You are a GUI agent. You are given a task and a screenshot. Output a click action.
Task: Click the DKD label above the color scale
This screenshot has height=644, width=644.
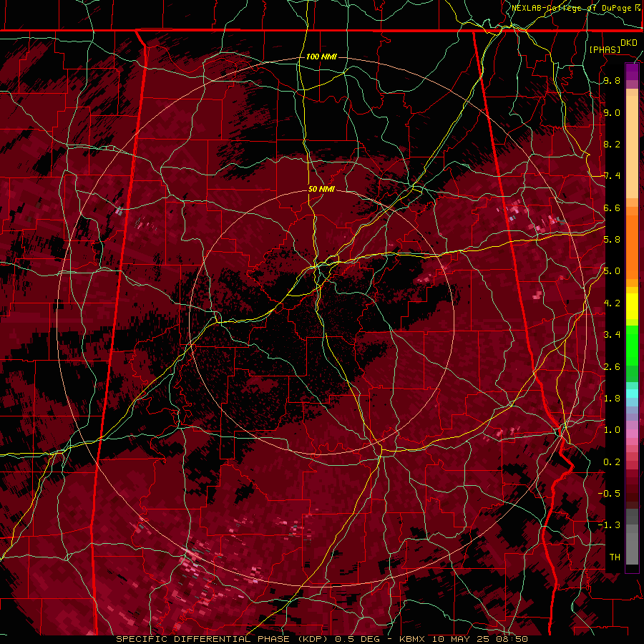[629, 43]
